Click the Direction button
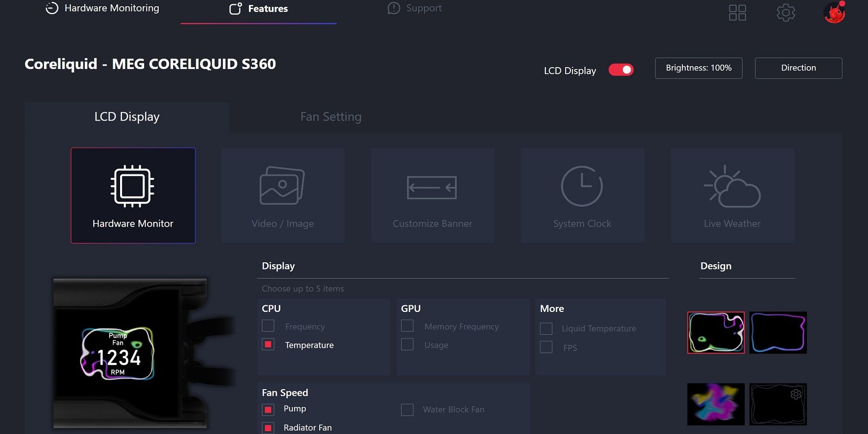The height and width of the screenshot is (434, 868). 799,68
